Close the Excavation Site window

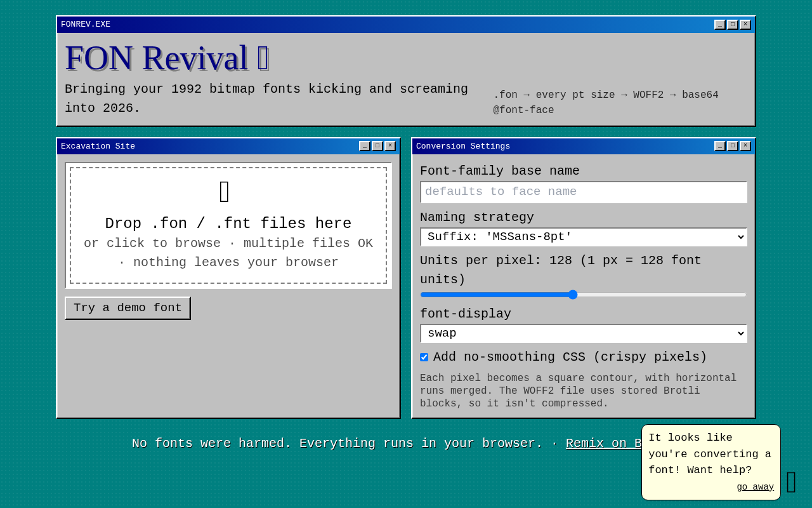pyautogui.click(x=390, y=146)
